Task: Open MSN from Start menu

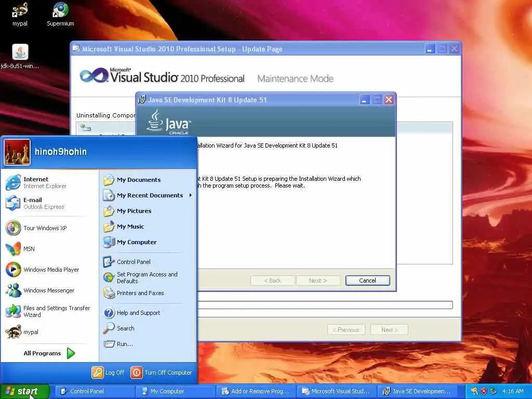Action: [x=49, y=249]
